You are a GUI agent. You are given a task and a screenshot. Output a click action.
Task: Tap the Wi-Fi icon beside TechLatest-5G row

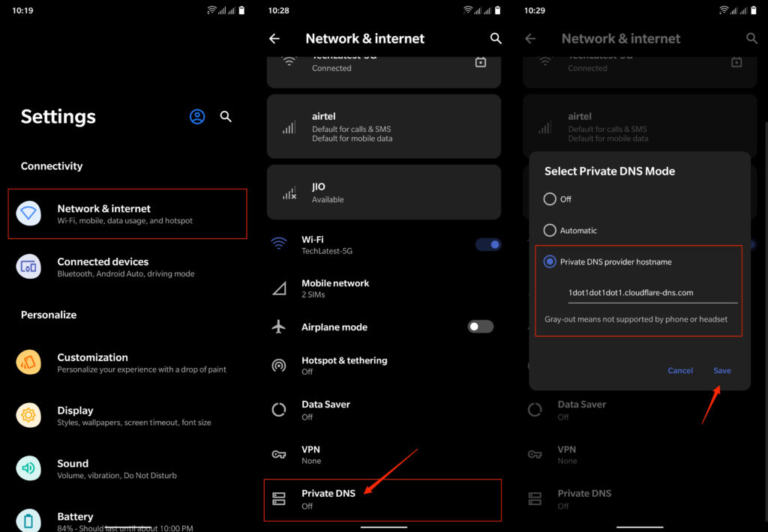pyautogui.click(x=279, y=243)
